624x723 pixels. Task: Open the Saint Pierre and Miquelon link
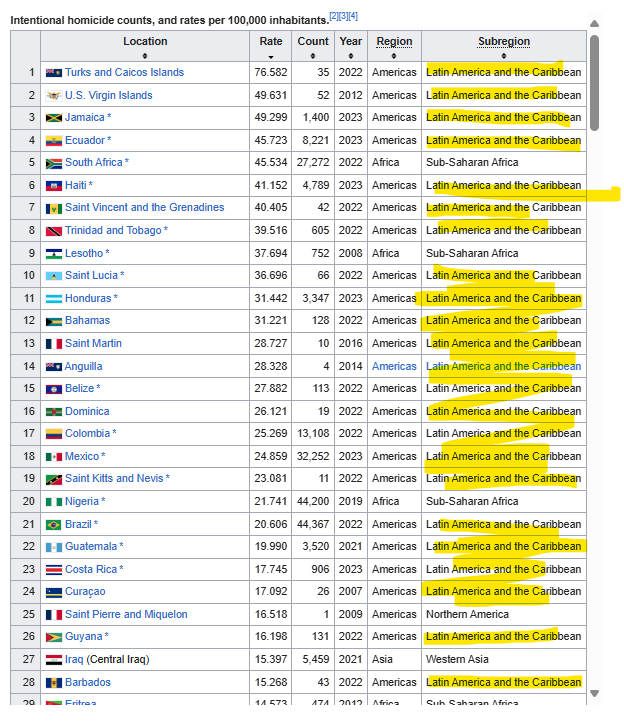coord(126,615)
